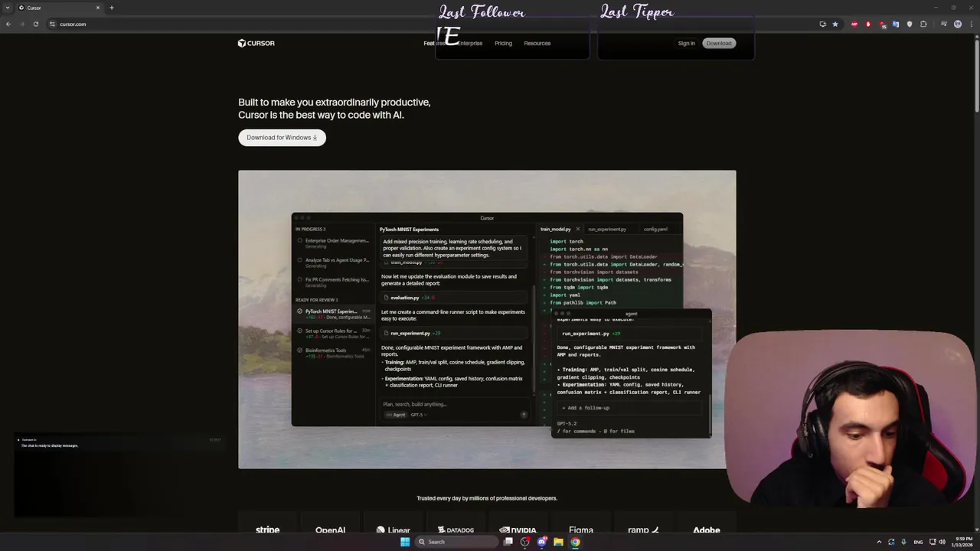Select Fix PR Comments Fetching task
Viewport: 980px width, 551px height.
[x=333, y=282]
